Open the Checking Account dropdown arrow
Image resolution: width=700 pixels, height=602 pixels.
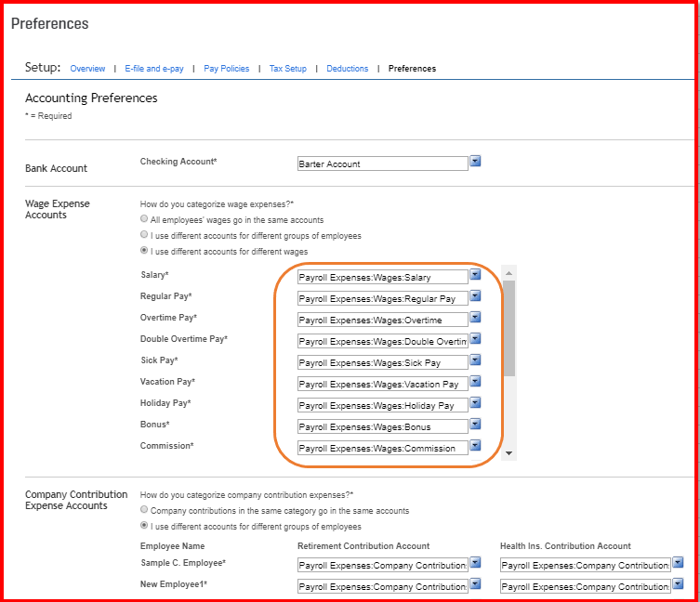pyautogui.click(x=475, y=162)
